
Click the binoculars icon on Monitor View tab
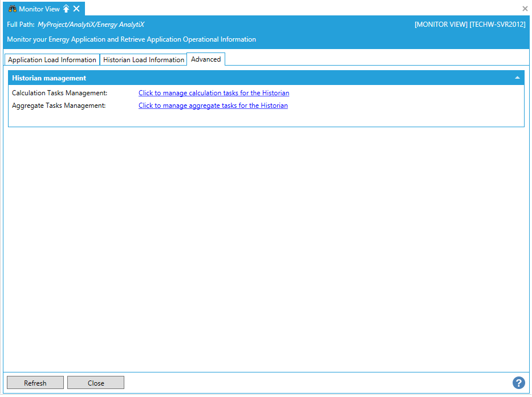click(12, 9)
